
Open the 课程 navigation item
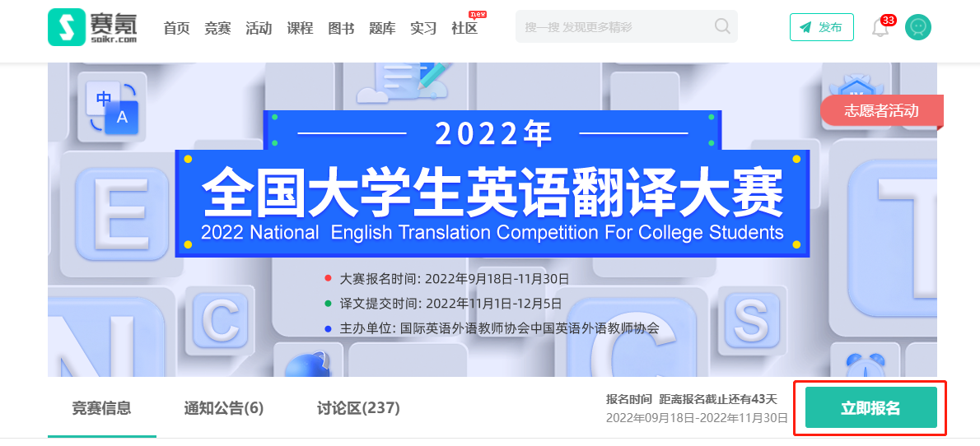point(300,28)
